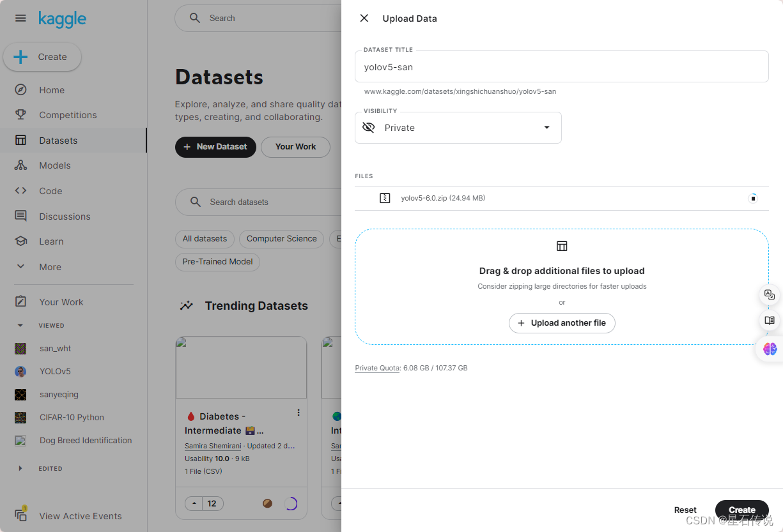Open Models from the sidebar

[55, 165]
